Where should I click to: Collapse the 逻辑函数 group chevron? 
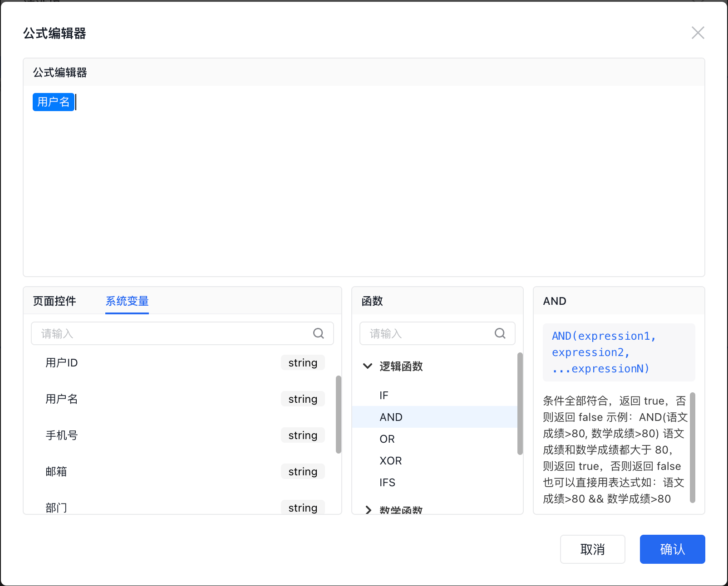click(368, 366)
